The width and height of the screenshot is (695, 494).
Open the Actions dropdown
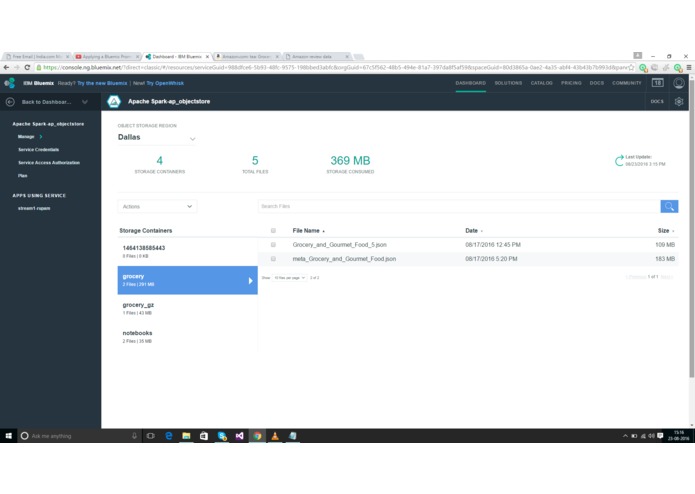coord(157,206)
